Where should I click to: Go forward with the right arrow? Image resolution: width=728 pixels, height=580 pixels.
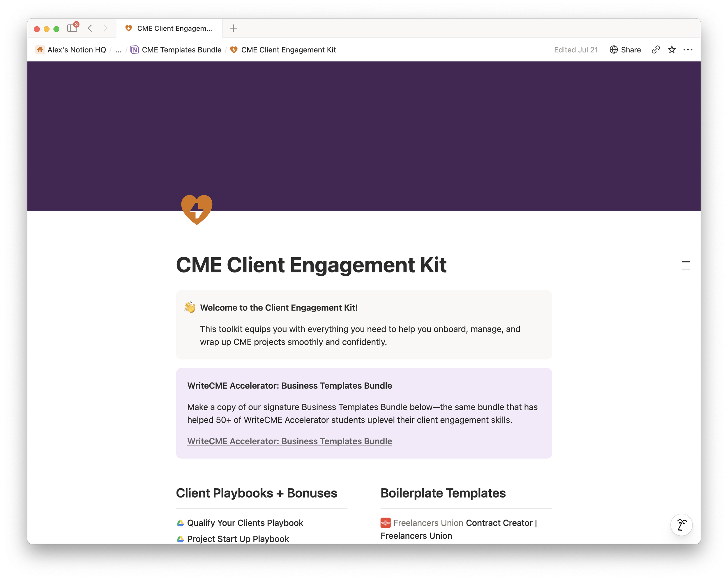pyautogui.click(x=105, y=28)
